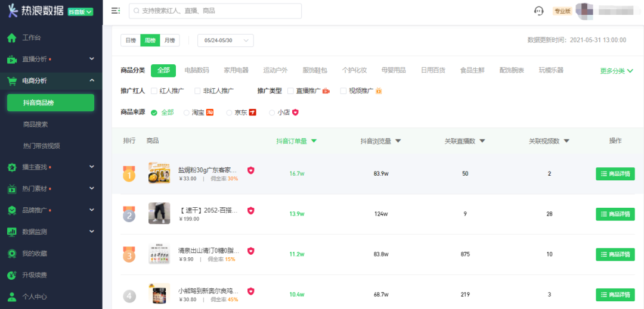Click the 我的收藏 badge icon
This screenshot has height=309, width=644.
(x=12, y=253)
